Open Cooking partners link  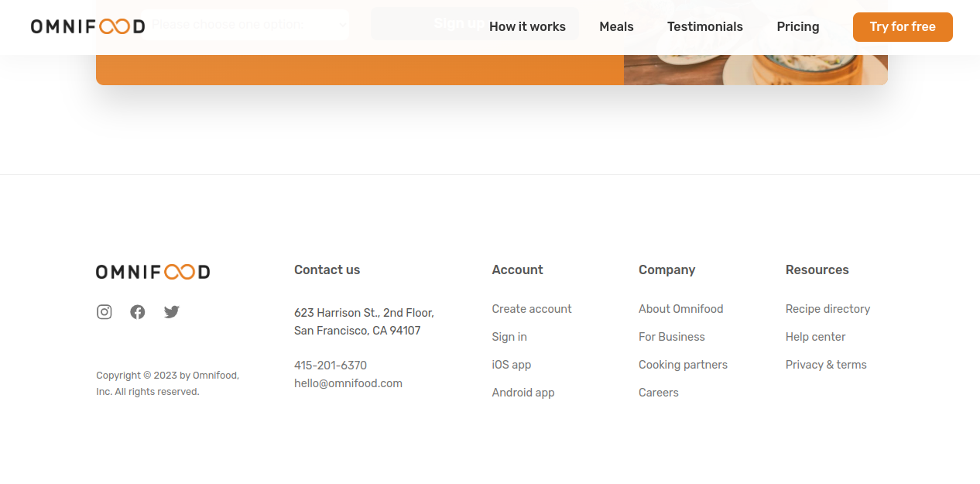pos(683,365)
